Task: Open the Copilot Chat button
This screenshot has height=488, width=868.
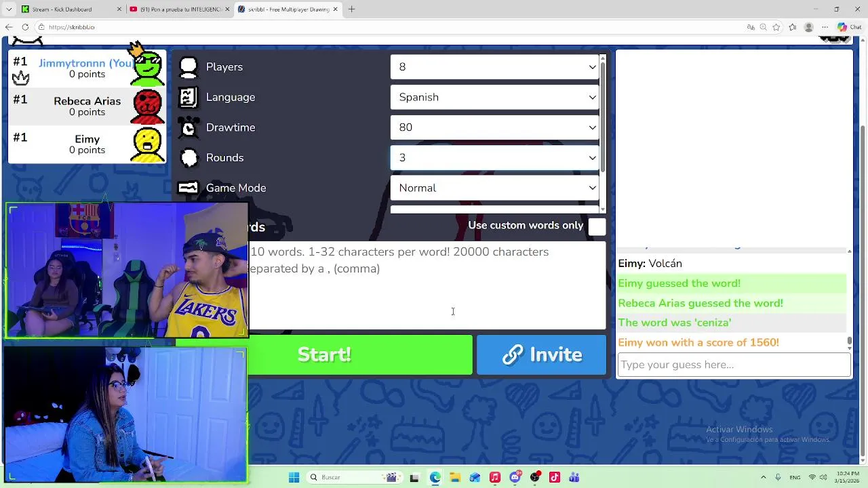Action: pyautogui.click(x=849, y=27)
